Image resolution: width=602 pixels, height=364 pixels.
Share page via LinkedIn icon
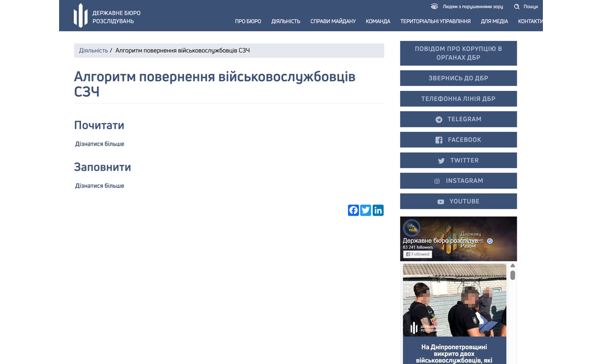pyautogui.click(x=378, y=210)
